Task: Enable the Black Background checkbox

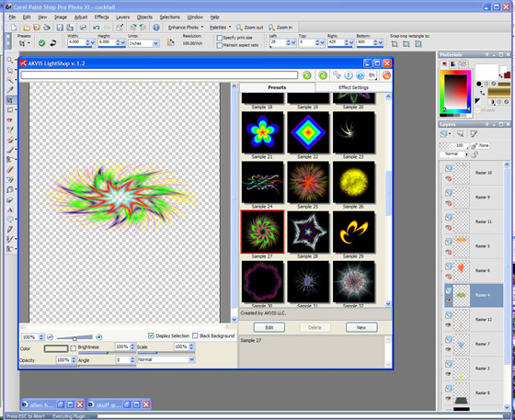Action: click(x=195, y=335)
